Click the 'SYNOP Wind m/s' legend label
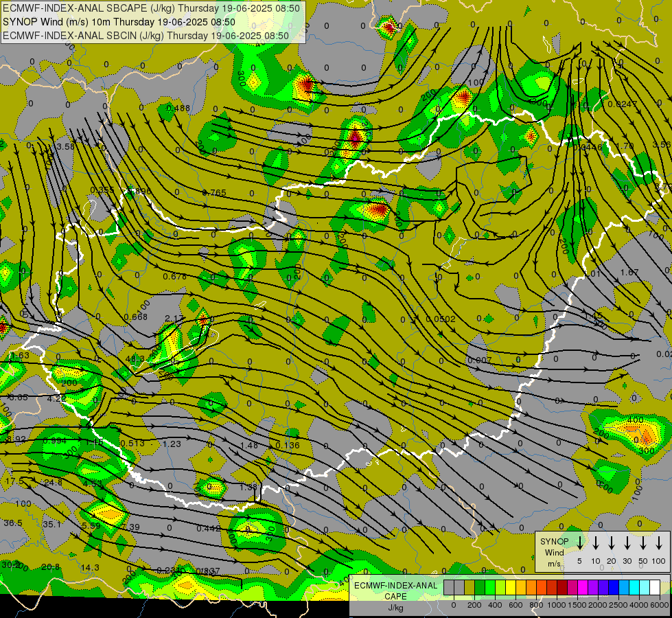 554,552
